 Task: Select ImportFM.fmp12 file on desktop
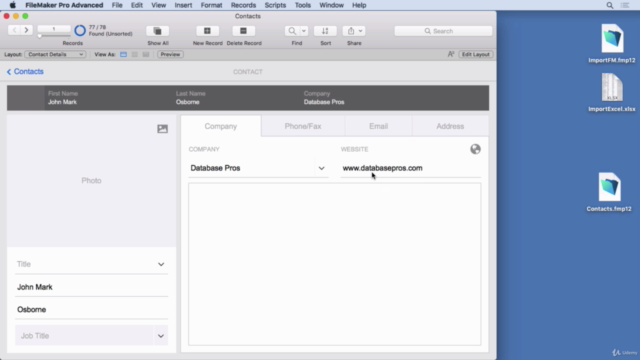click(612, 44)
